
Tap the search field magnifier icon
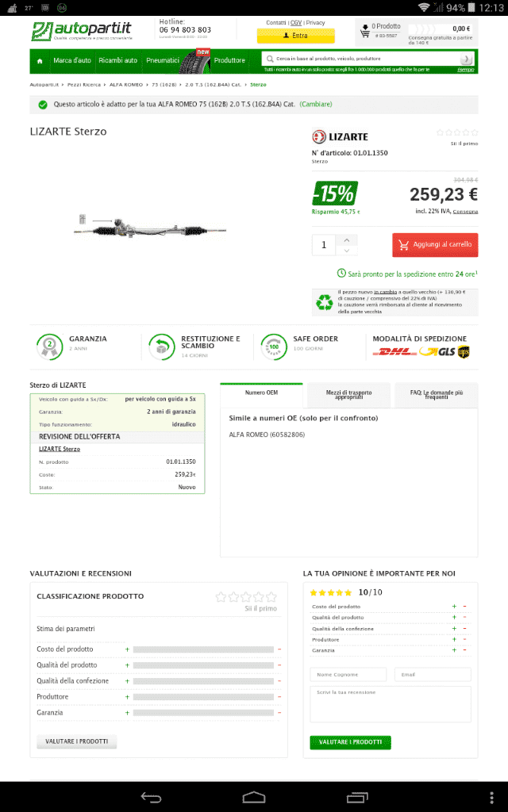click(x=270, y=59)
